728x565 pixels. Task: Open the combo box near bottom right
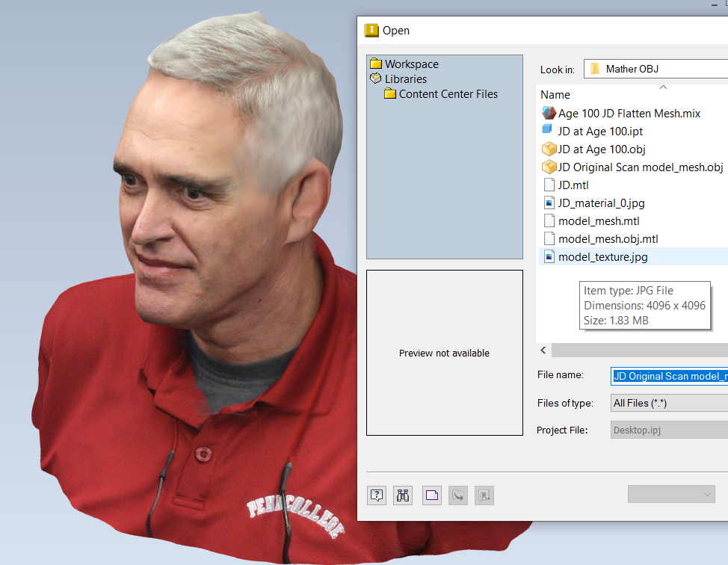(670, 494)
